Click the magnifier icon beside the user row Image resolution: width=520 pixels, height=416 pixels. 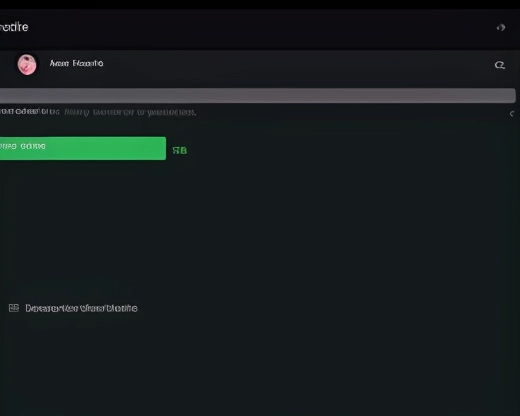click(x=499, y=65)
